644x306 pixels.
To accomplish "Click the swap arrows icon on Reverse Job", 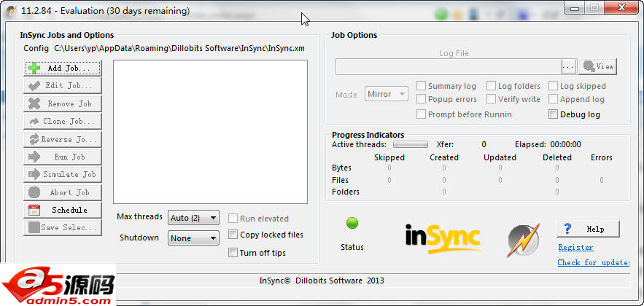I will pos(34,139).
